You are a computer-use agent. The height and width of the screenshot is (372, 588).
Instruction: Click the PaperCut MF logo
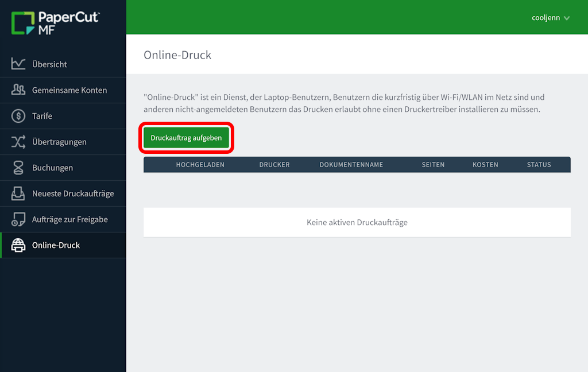click(55, 23)
